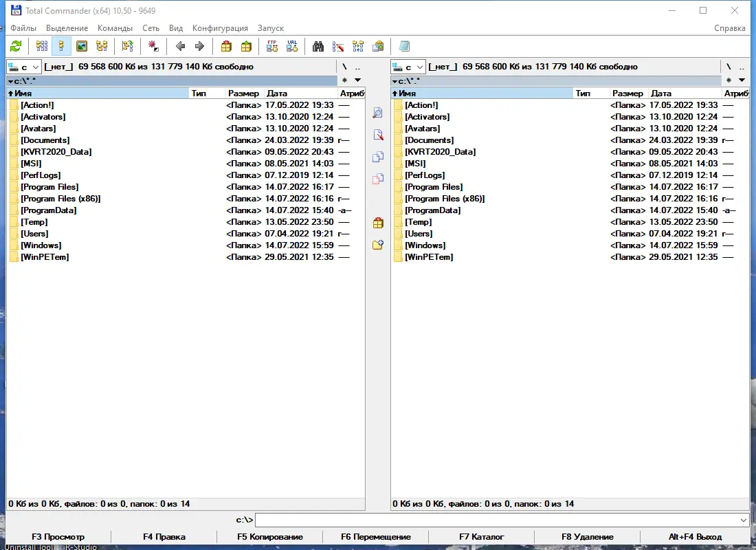Go forward with the right arrow icon
Image resolution: width=756 pixels, height=550 pixels.
click(x=199, y=46)
